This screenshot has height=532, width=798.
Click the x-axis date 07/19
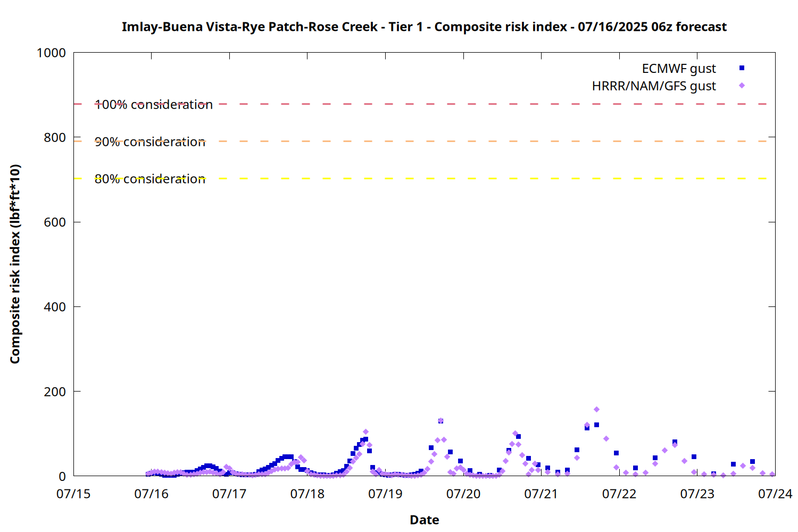tap(385, 494)
